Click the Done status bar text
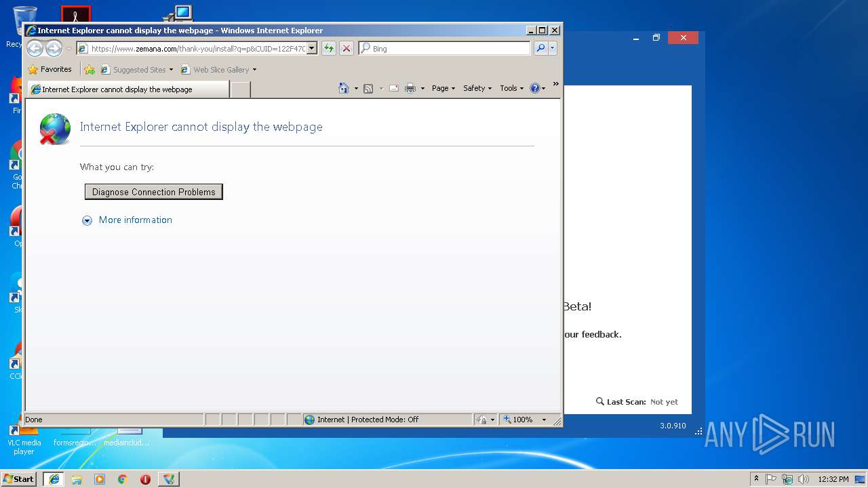Image resolution: width=868 pixels, height=488 pixels. [x=34, y=420]
